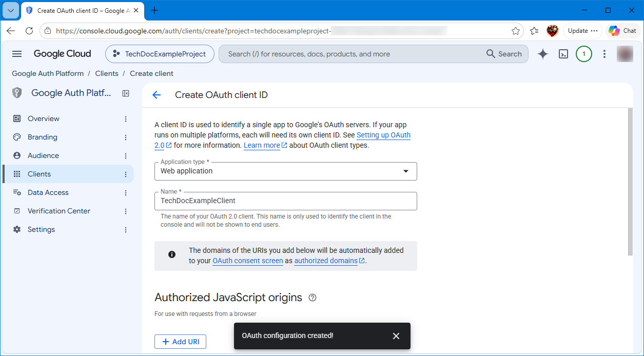Go to Clients breadcrumb
644x356 pixels.
point(107,73)
